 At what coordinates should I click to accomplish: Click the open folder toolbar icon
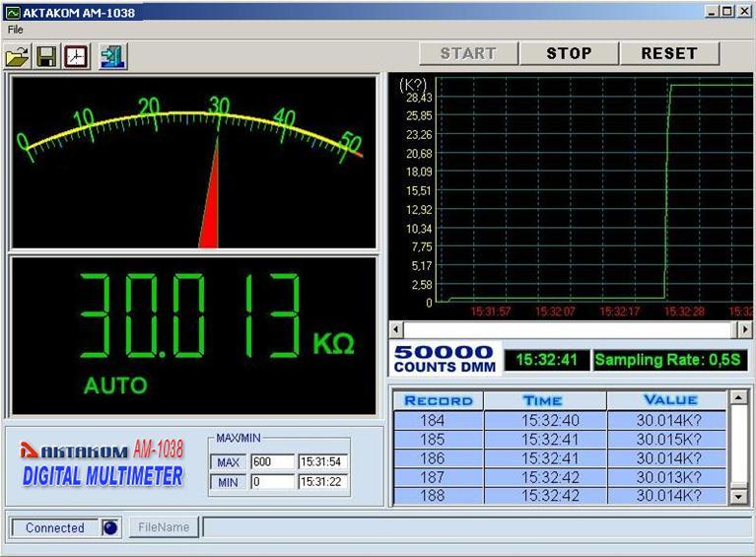pyautogui.click(x=17, y=56)
